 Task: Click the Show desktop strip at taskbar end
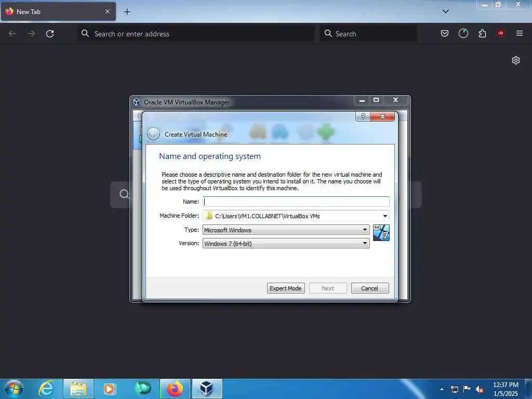tap(528, 389)
